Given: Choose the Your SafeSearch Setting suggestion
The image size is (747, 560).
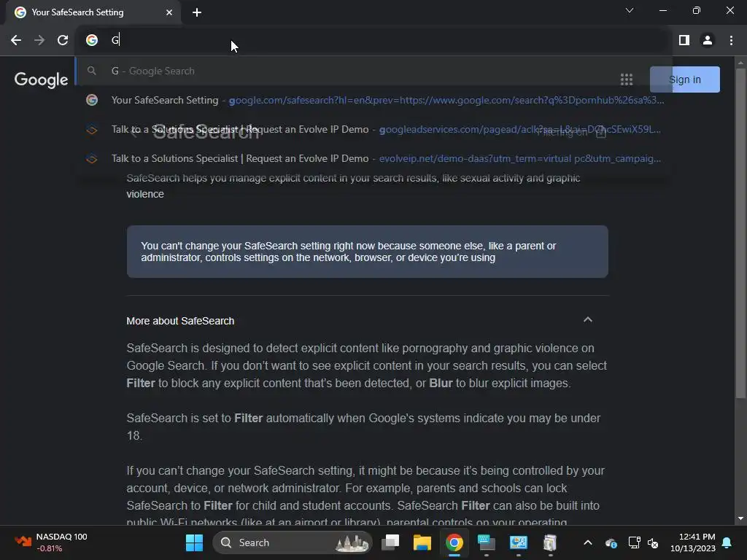Looking at the screenshot, I should point(374,100).
